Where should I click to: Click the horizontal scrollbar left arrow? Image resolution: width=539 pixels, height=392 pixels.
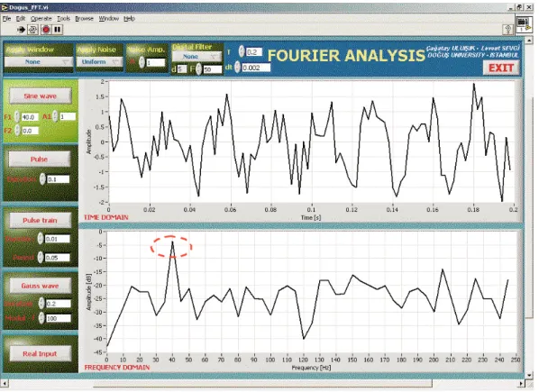click(5, 383)
